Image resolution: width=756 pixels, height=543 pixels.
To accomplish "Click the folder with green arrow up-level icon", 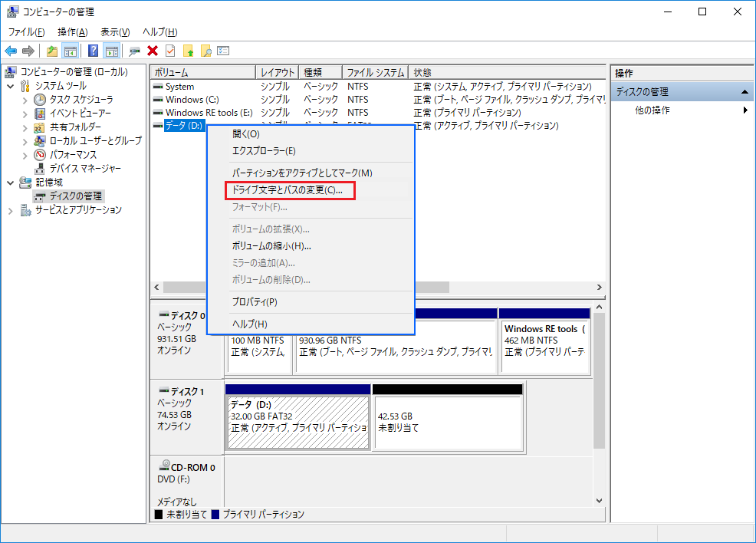I will tap(51, 51).
